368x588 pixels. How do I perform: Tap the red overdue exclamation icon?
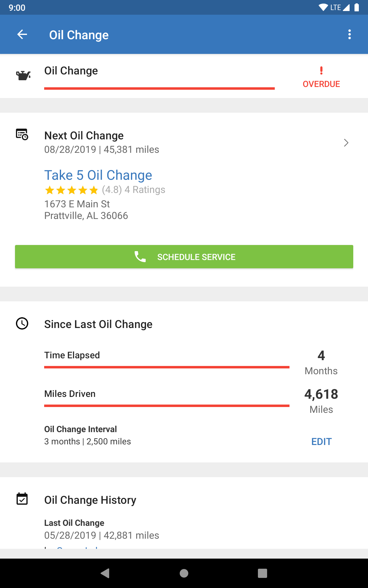click(321, 71)
